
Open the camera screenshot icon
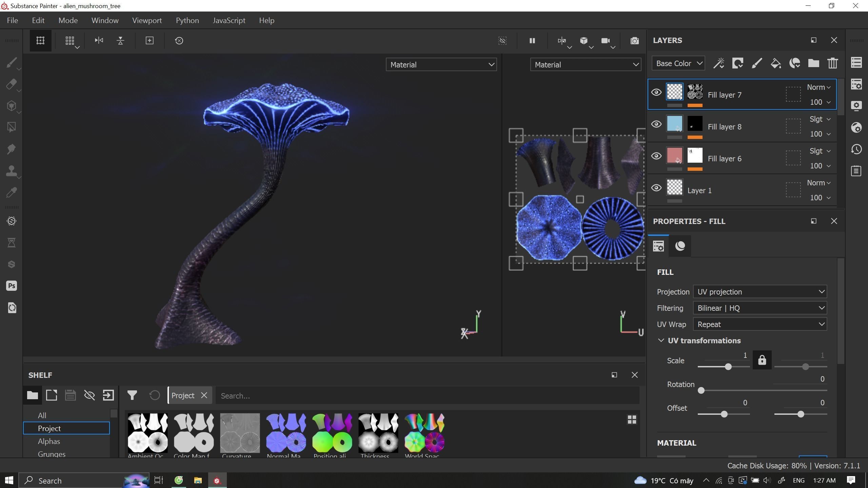pyautogui.click(x=634, y=41)
